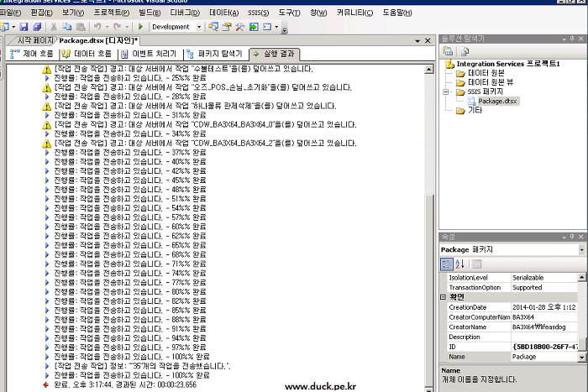Click the Cut scissors icon
The image size is (588, 392).
tap(54, 27)
